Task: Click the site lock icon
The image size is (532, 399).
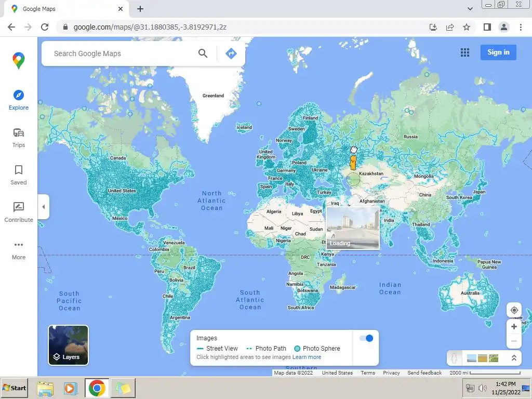Action: [x=65, y=27]
